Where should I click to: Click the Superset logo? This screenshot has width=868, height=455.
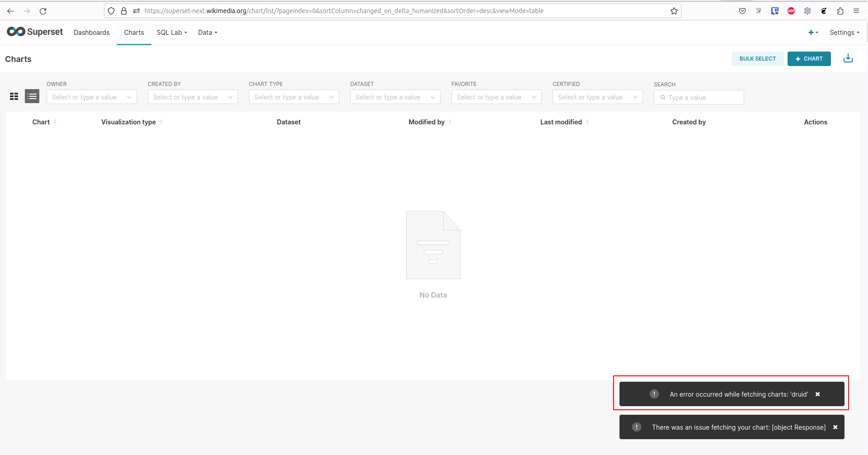[35, 32]
